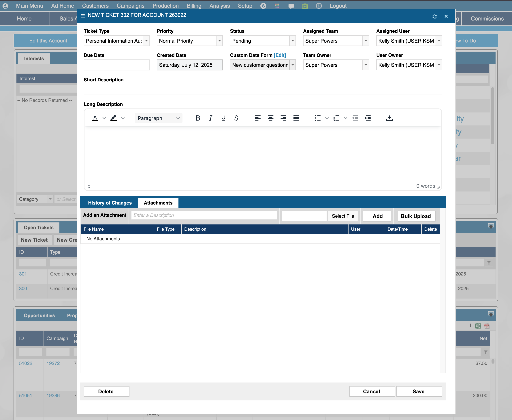Switch to History of Changes tab

[x=110, y=203]
